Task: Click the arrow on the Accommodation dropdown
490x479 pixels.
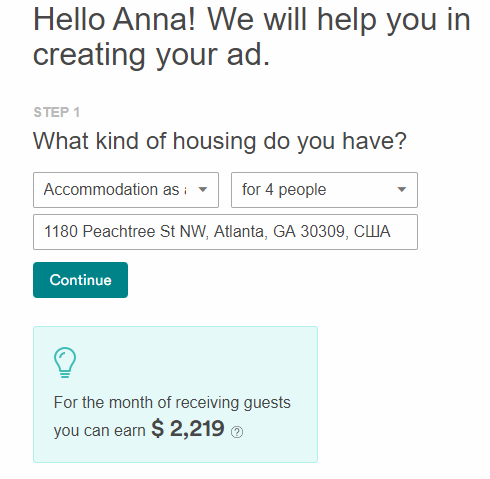Action: (203, 190)
